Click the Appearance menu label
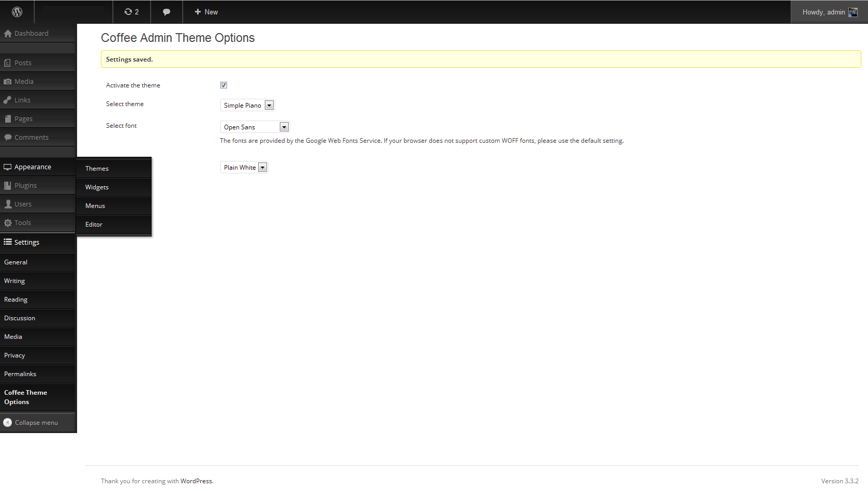 [33, 167]
